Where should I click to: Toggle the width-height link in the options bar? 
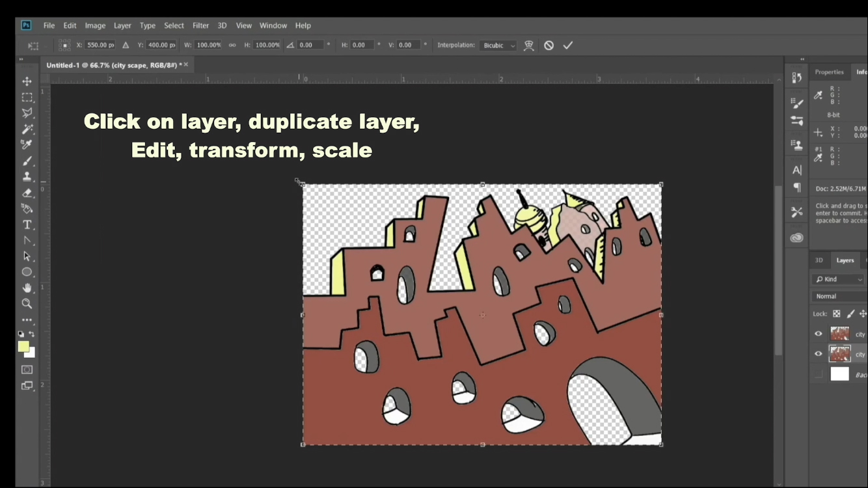(x=232, y=45)
